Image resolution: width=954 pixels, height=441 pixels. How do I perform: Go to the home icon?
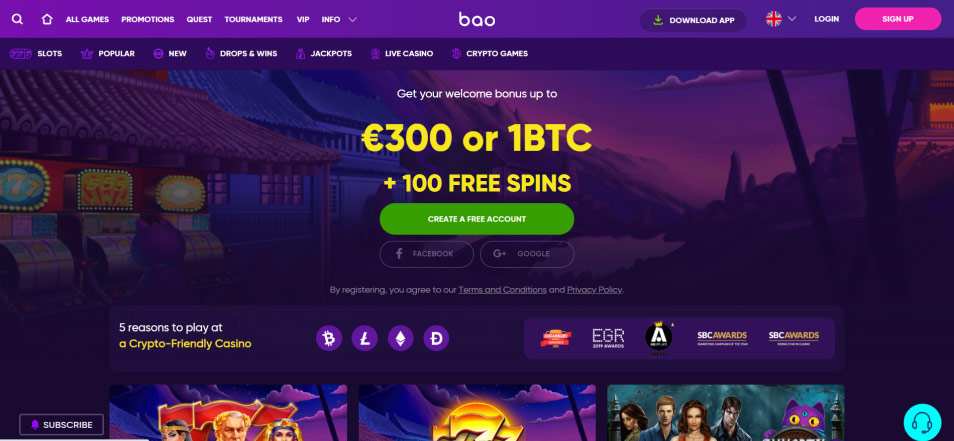click(x=47, y=19)
